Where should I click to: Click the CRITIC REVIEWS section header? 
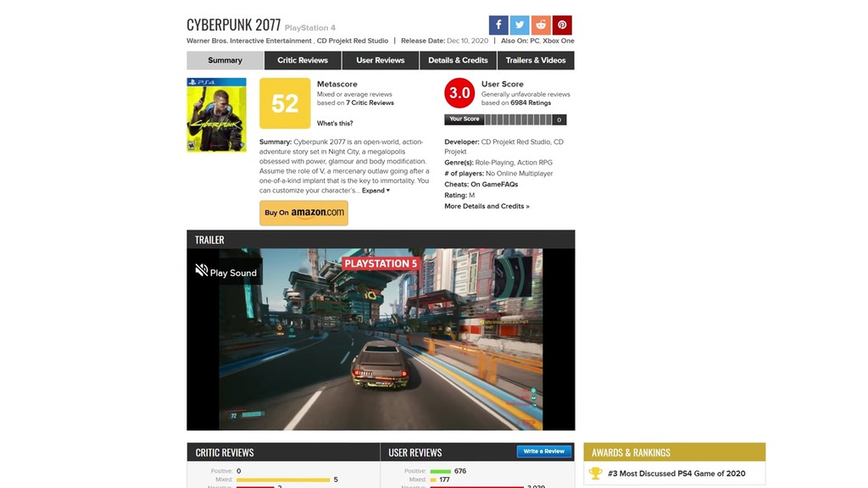(225, 452)
